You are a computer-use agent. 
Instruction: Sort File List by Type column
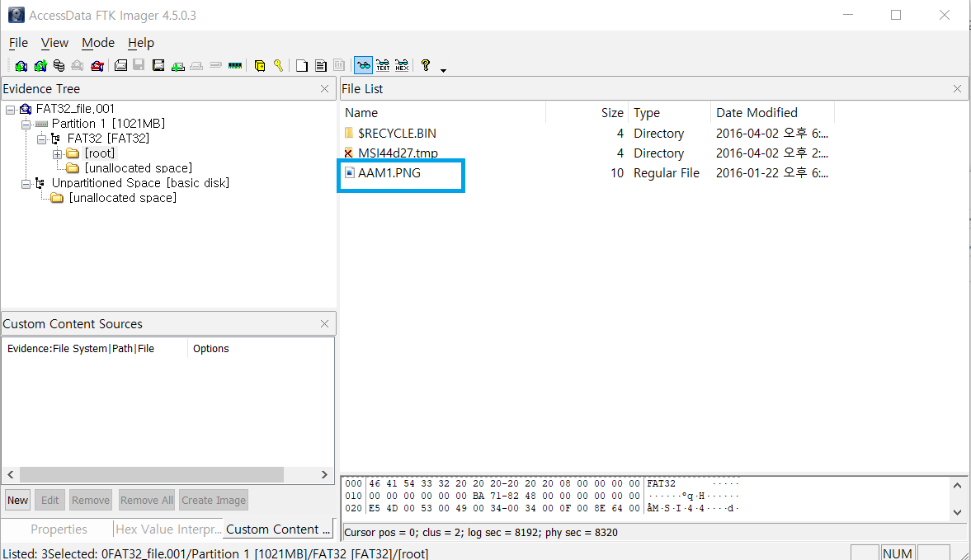click(x=669, y=113)
